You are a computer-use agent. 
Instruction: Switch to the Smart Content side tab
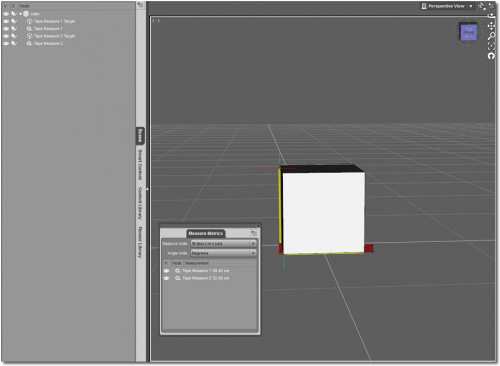[140, 165]
